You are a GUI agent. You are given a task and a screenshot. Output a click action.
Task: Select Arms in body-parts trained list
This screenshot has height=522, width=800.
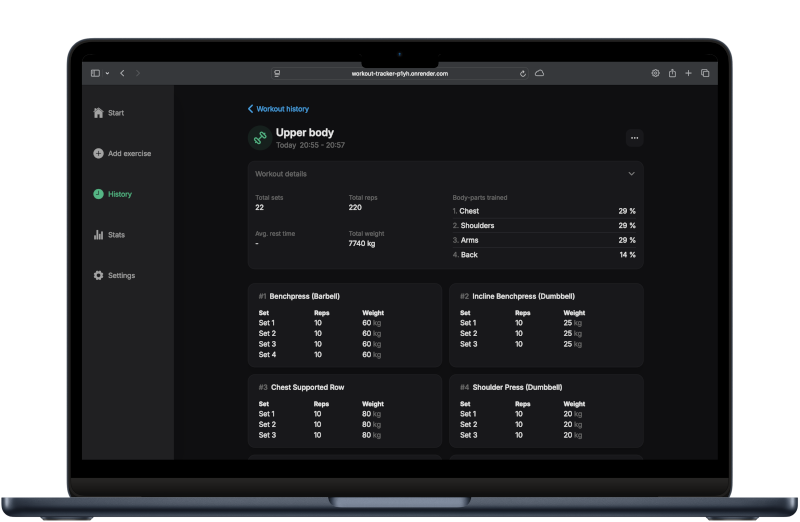[x=544, y=240]
